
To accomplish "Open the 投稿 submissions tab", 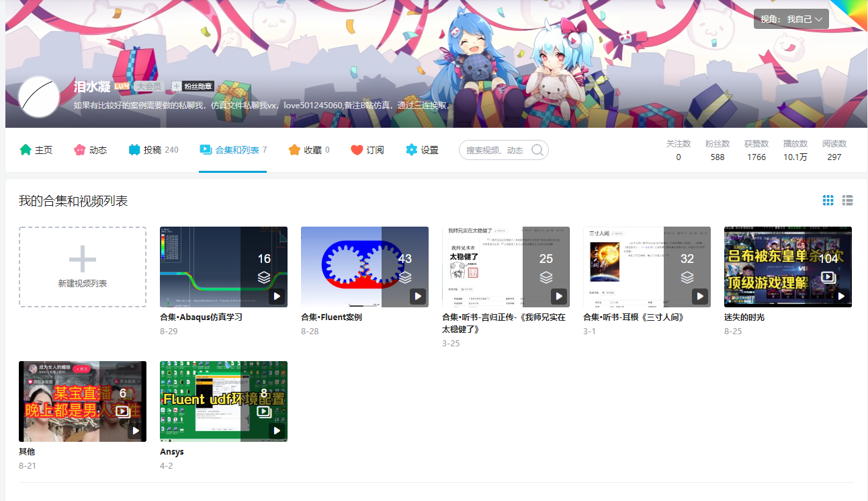I will (153, 150).
